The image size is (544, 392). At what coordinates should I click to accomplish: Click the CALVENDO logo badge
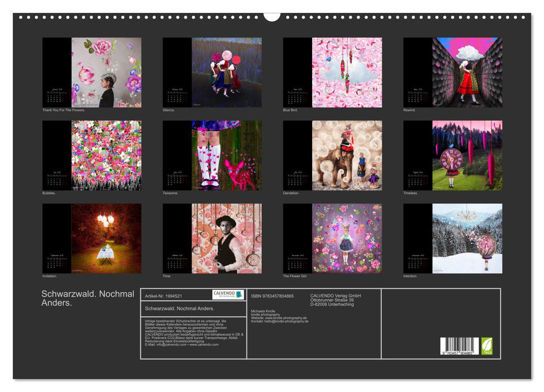pos(228,295)
